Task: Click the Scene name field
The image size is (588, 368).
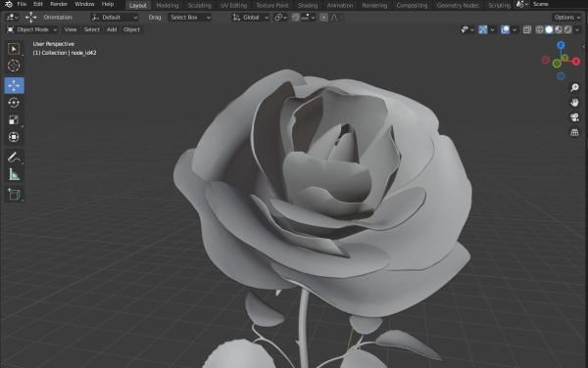Action: (x=559, y=5)
